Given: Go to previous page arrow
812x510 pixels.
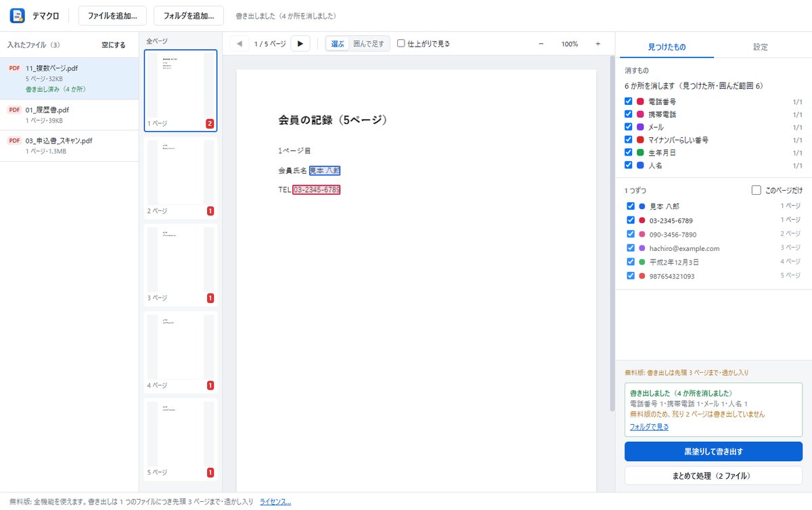Looking at the screenshot, I should [240, 44].
